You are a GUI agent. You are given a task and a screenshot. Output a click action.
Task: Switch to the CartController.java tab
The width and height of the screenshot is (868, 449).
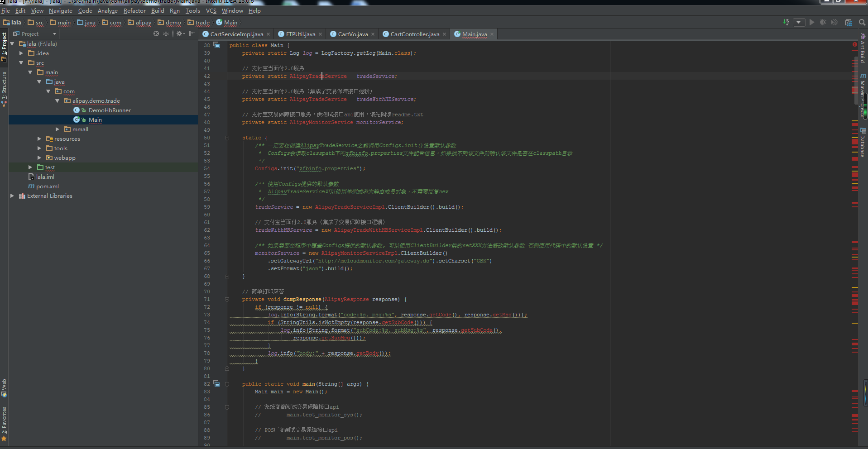pyautogui.click(x=415, y=34)
